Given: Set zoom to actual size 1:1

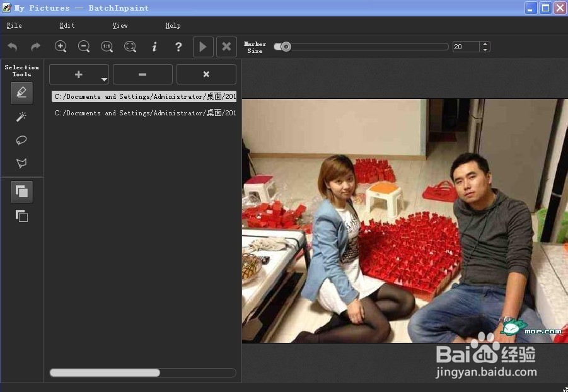Looking at the screenshot, I should tap(107, 47).
